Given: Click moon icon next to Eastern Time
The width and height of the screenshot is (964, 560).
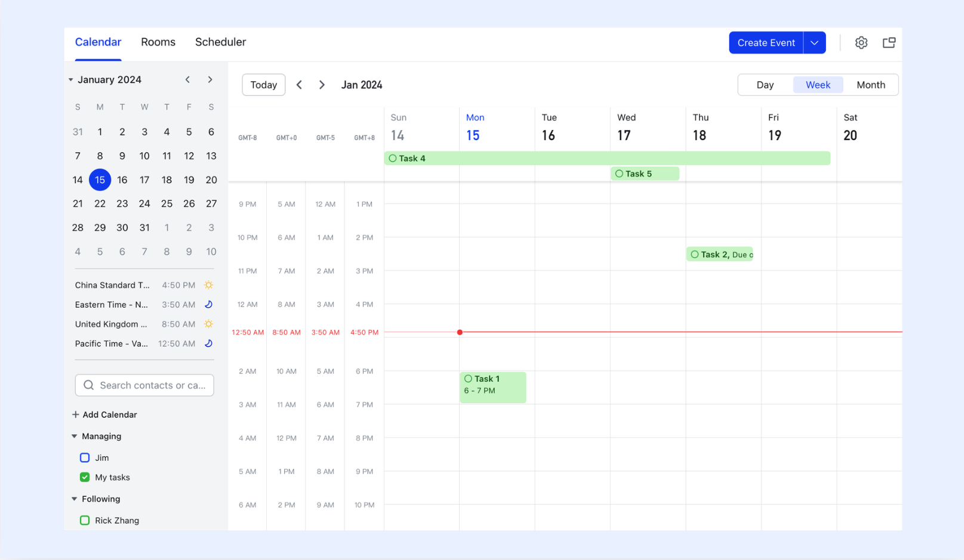Looking at the screenshot, I should pos(208,305).
